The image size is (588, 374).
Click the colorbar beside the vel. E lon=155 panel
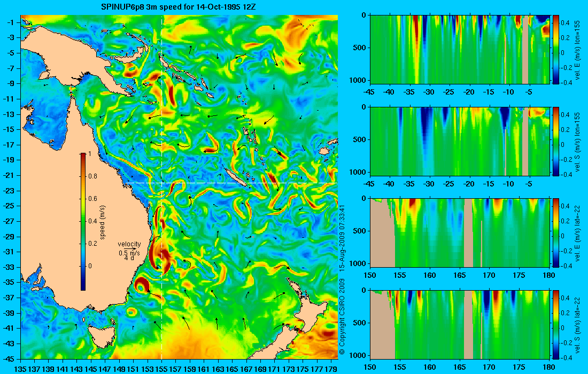pos(556,50)
